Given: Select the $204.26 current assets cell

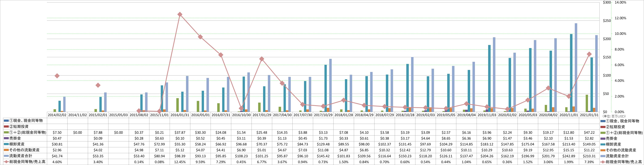Looking at the screenshot, I should [487, 156].
